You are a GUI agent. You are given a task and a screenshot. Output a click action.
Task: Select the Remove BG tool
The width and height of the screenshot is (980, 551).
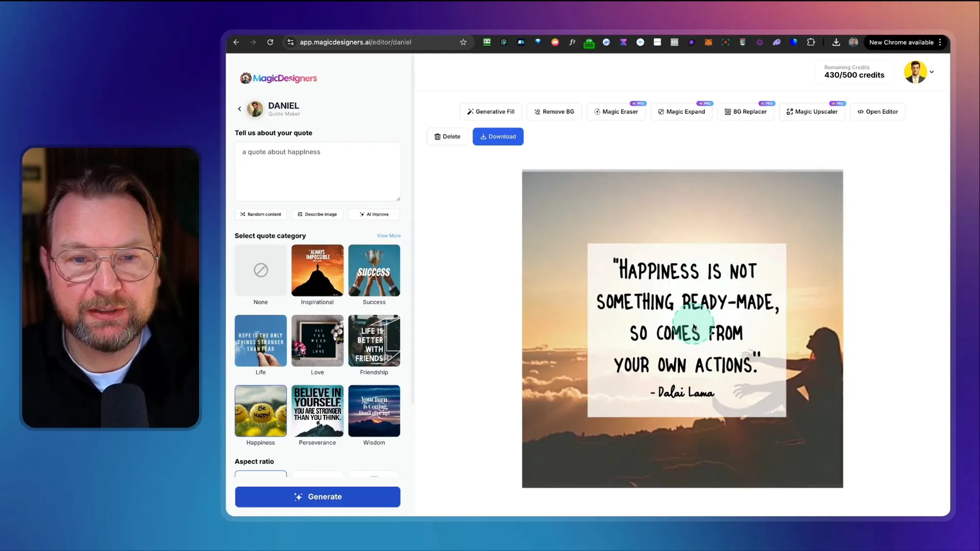(x=554, y=111)
